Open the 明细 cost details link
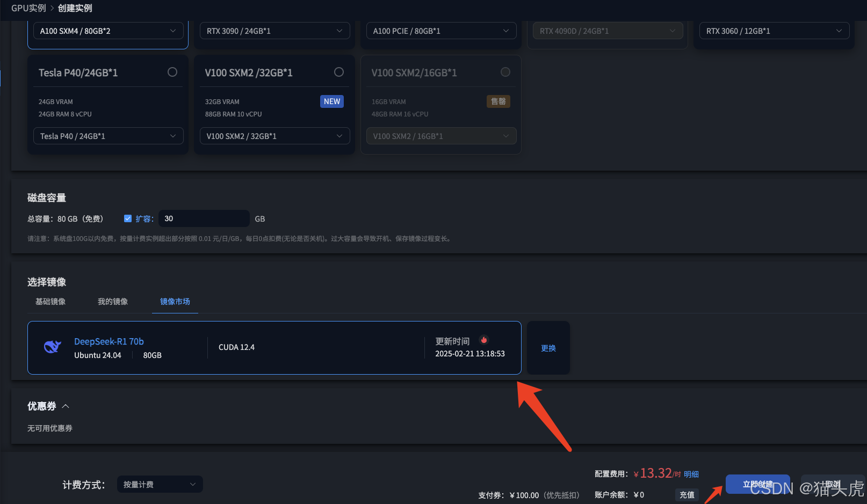867x504 pixels. coord(691,474)
